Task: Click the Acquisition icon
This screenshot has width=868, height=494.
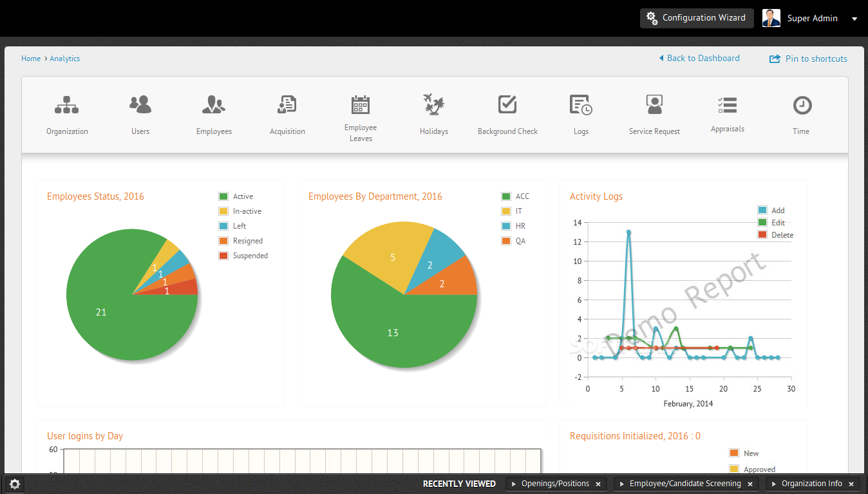Action: tap(287, 105)
